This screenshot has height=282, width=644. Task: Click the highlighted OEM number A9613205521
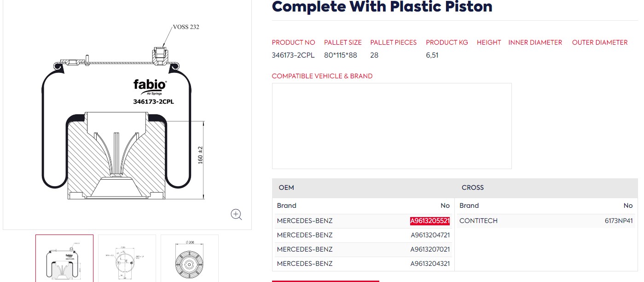point(429,221)
